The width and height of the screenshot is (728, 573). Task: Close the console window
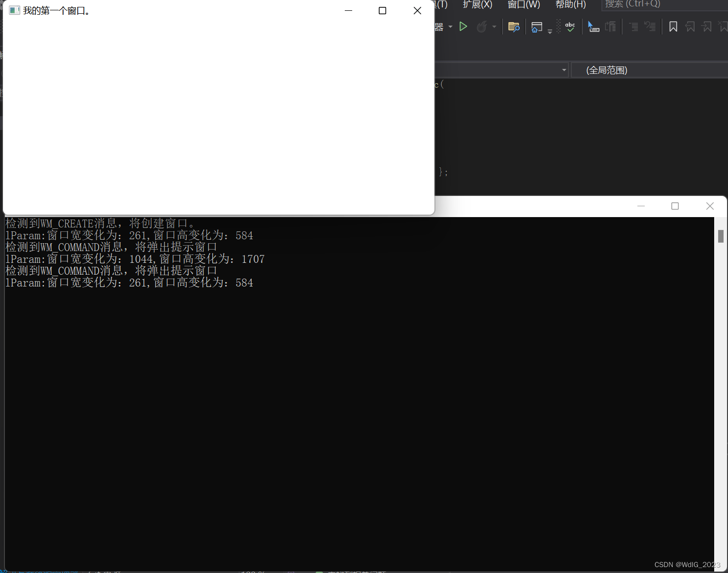[710, 206]
